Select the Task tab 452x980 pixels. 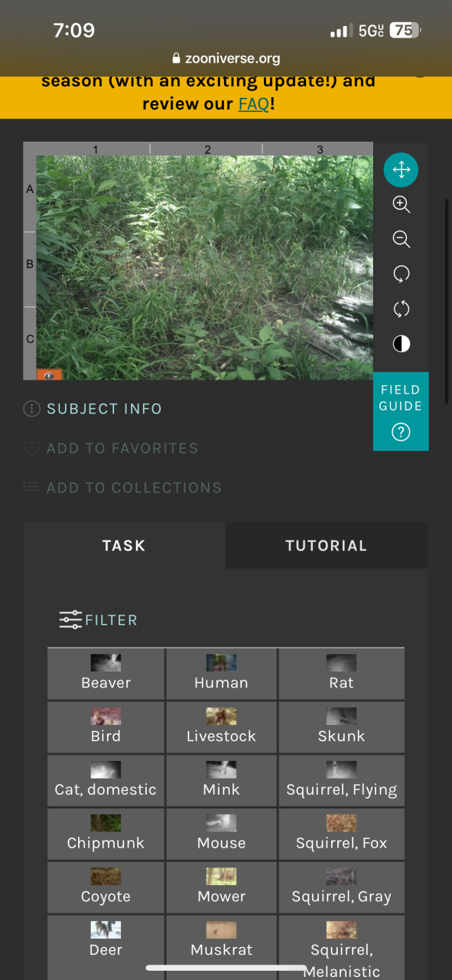pos(125,546)
